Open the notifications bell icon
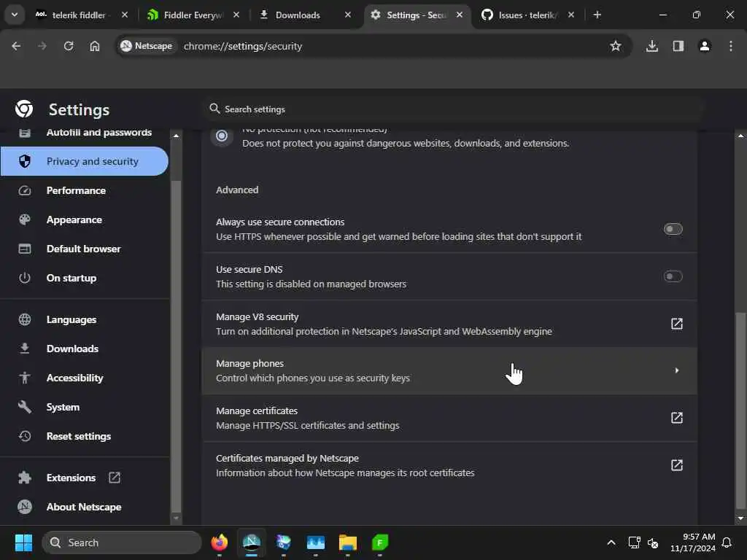The image size is (747, 560). click(x=727, y=542)
